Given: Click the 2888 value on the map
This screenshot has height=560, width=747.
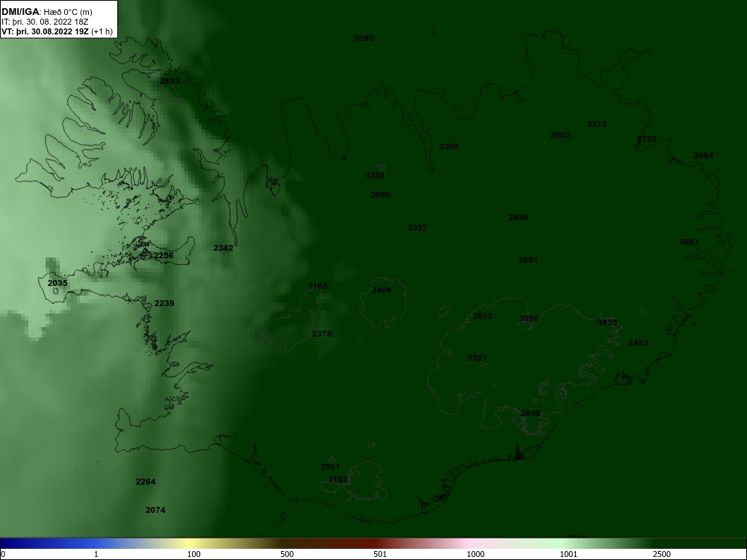Looking at the screenshot, I should pos(518,217).
